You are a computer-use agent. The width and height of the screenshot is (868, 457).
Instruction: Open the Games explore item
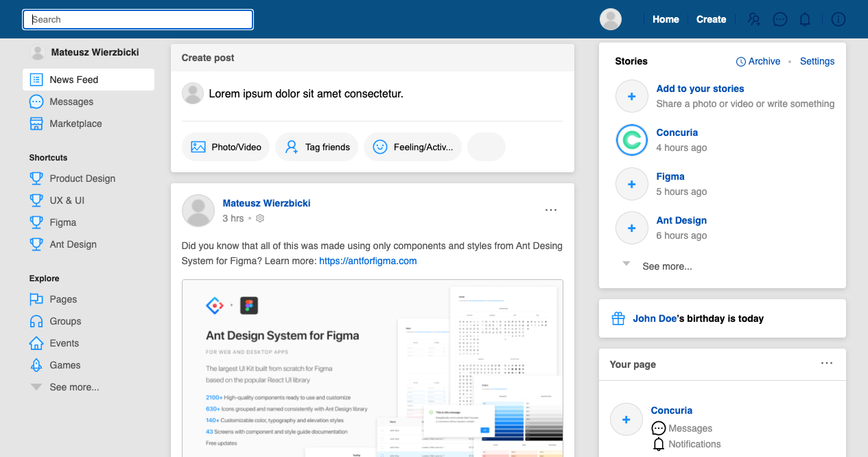(65, 365)
